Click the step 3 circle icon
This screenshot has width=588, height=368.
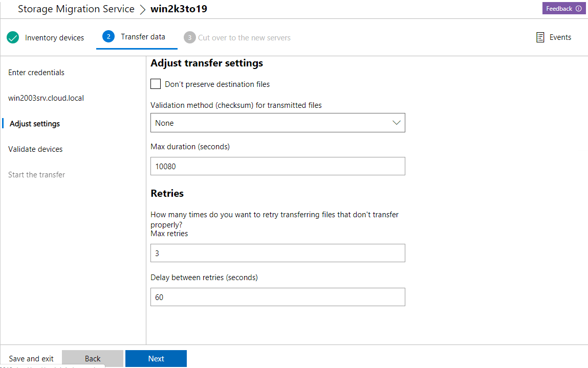tap(190, 37)
